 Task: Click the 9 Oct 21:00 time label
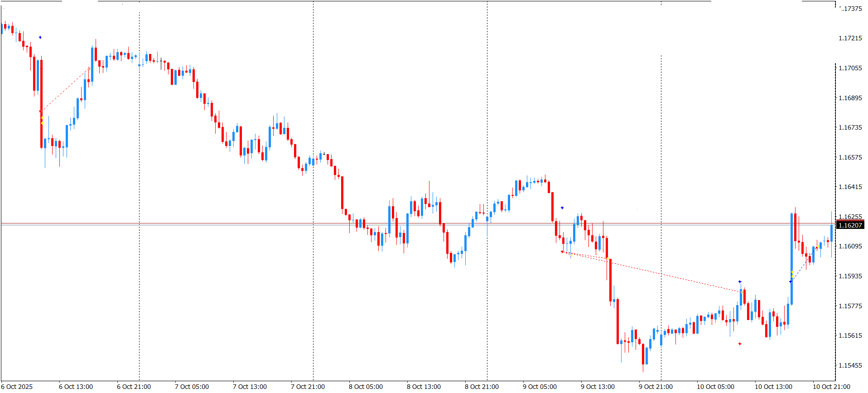tap(656, 387)
